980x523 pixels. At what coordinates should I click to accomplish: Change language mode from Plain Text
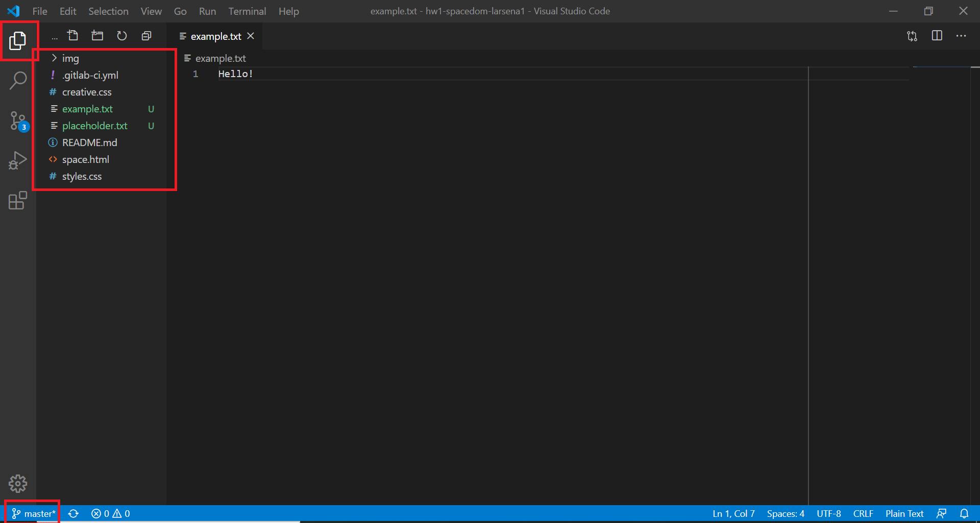point(904,513)
